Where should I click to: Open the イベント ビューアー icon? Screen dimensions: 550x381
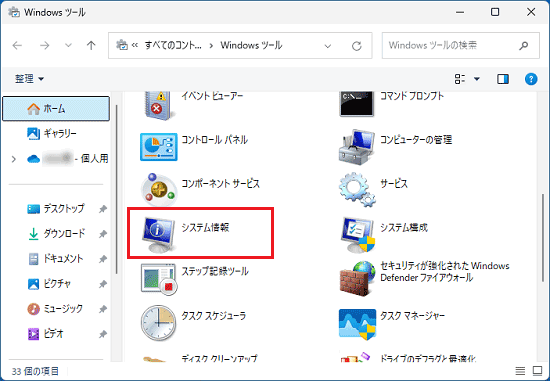(x=159, y=105)
